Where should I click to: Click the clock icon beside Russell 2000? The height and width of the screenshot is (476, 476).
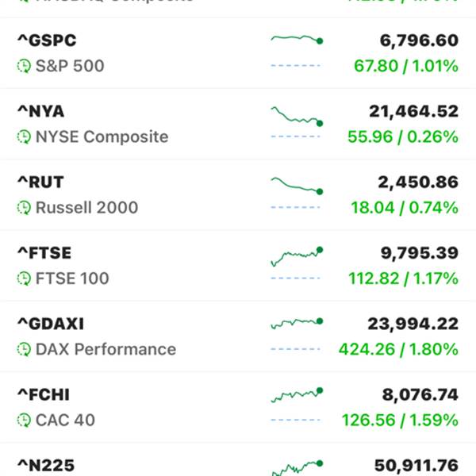[24, 208]
